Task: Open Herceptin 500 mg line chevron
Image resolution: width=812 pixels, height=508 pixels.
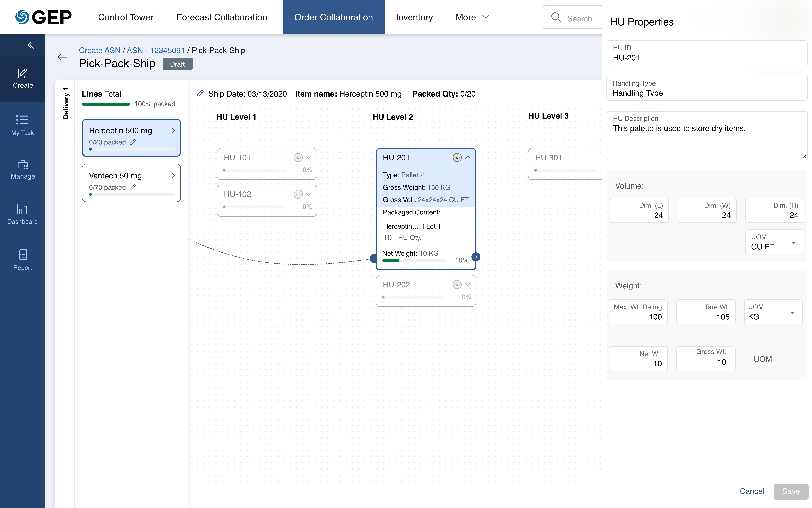Action: pyautogui.click(x=173, y=130)
